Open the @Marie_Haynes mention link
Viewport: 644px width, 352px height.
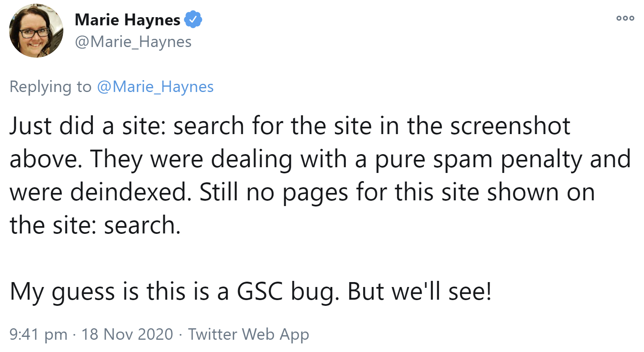click(155, 86)
